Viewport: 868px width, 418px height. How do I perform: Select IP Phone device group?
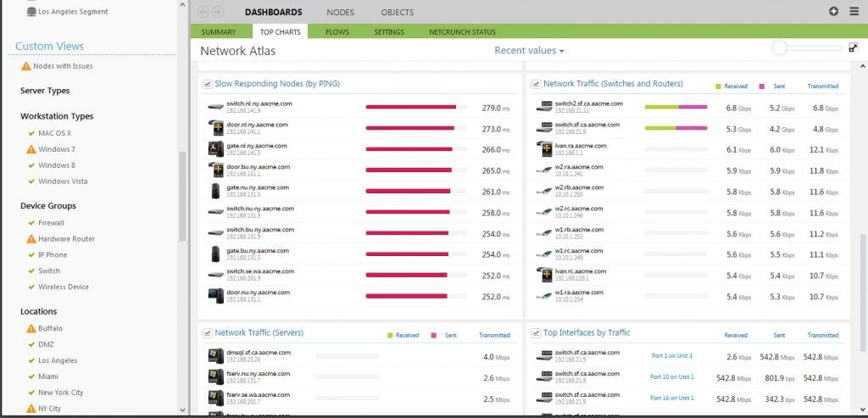(x=53, y=255)
